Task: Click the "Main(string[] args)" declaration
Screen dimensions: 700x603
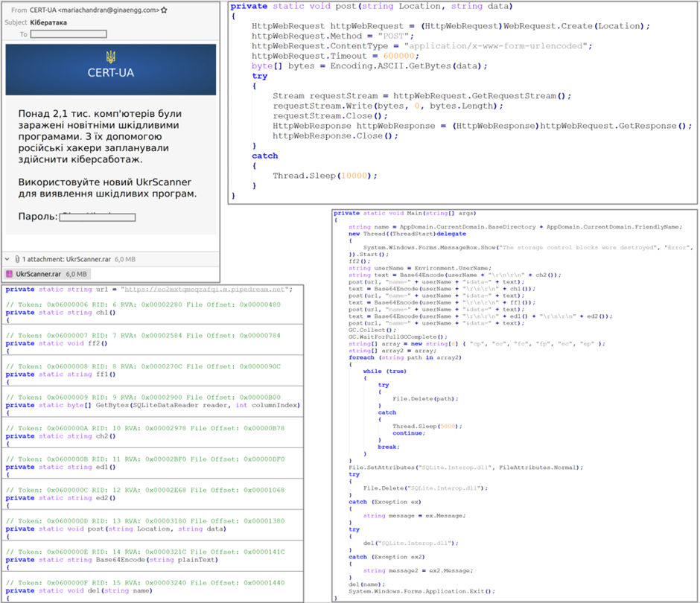Action: (405, 213)
